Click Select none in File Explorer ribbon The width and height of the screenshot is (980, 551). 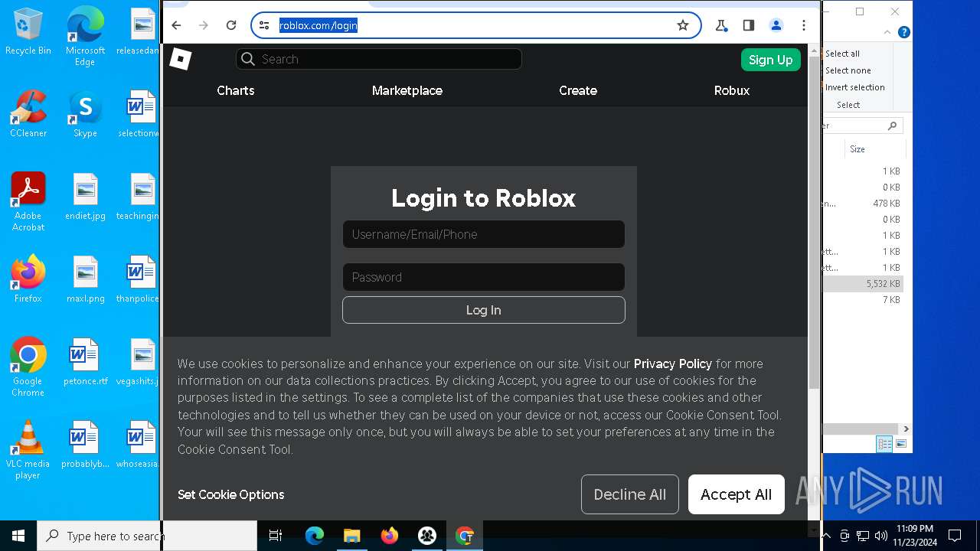(848, 70)
